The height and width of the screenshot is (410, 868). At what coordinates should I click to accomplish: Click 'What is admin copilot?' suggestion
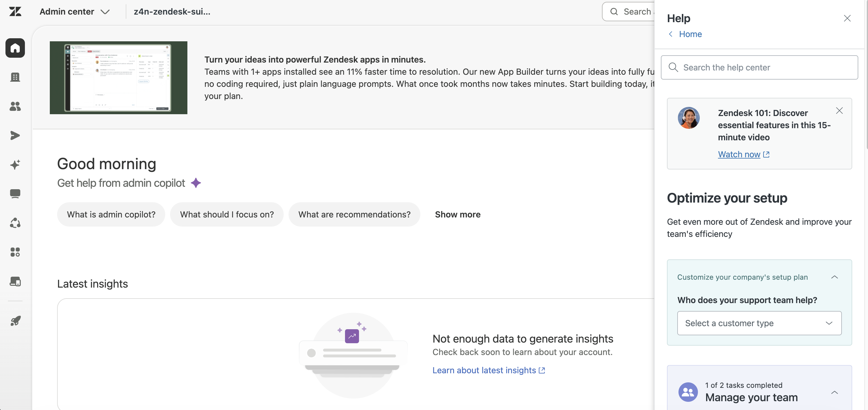pyautogui.click(x=111, y=214)
